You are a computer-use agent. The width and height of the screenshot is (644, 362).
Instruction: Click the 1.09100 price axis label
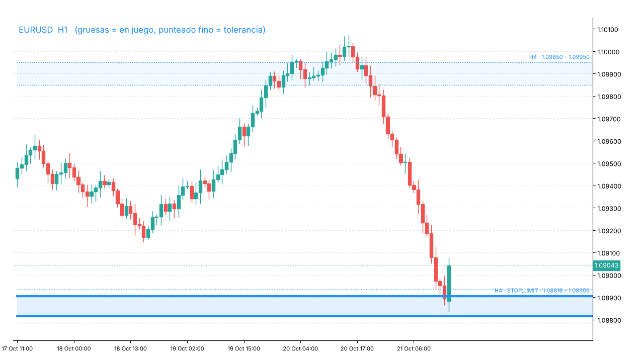pyautogui.click(x=608, y=253)
